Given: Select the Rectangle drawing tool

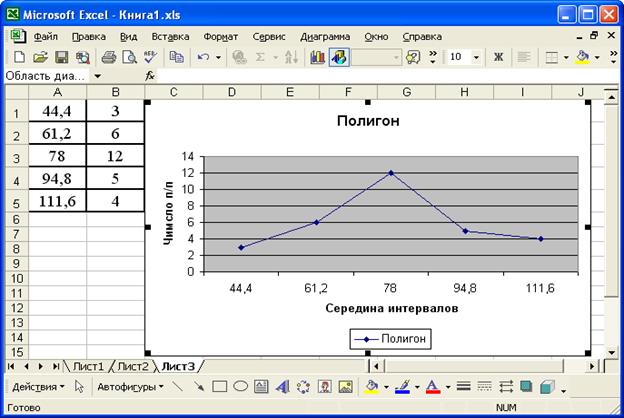Looking at the screenshot, I should tap(220, 386).
